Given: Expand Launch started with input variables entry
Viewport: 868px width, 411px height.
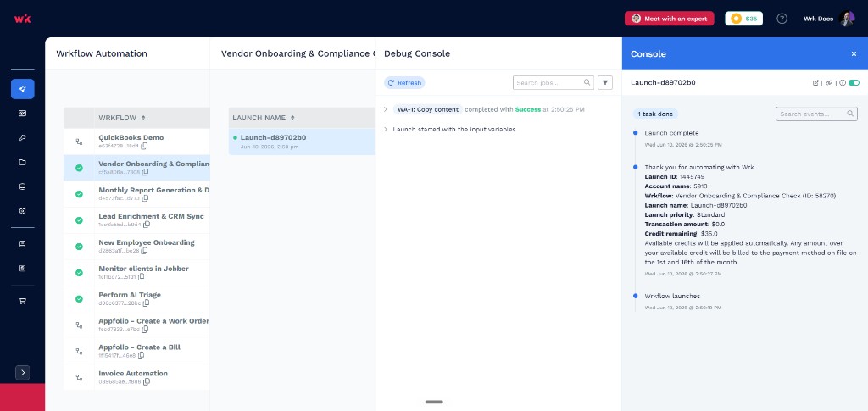Looking at the screenshot, I should (386, 130).
